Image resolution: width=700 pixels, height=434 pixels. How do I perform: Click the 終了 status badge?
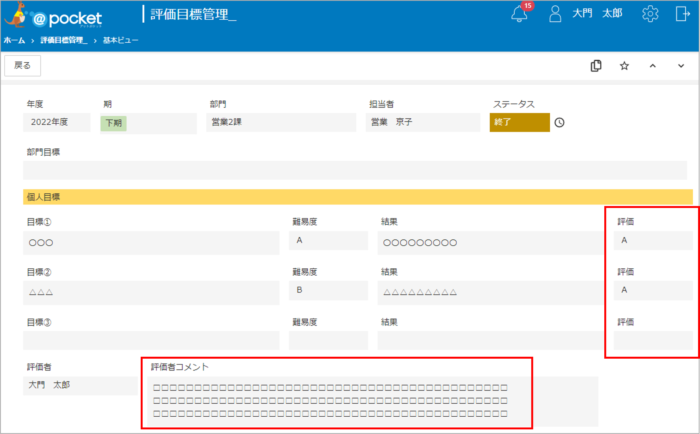pyautogui.click(x=520, y=122)
